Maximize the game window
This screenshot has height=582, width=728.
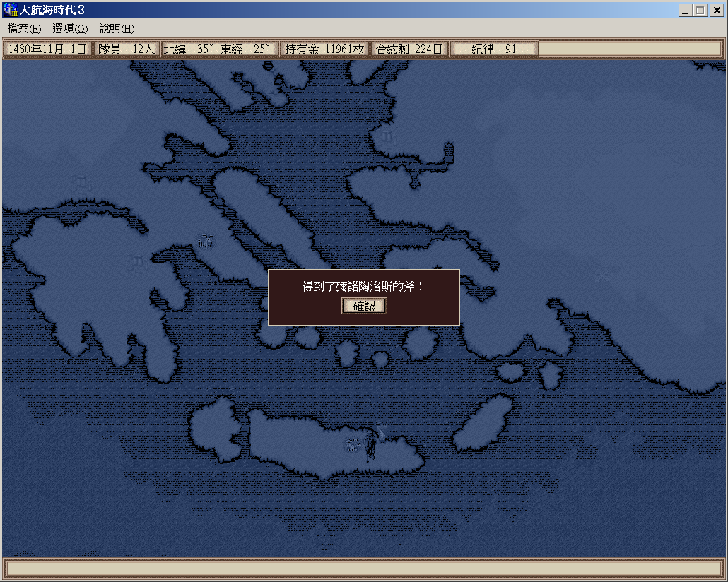700,10
